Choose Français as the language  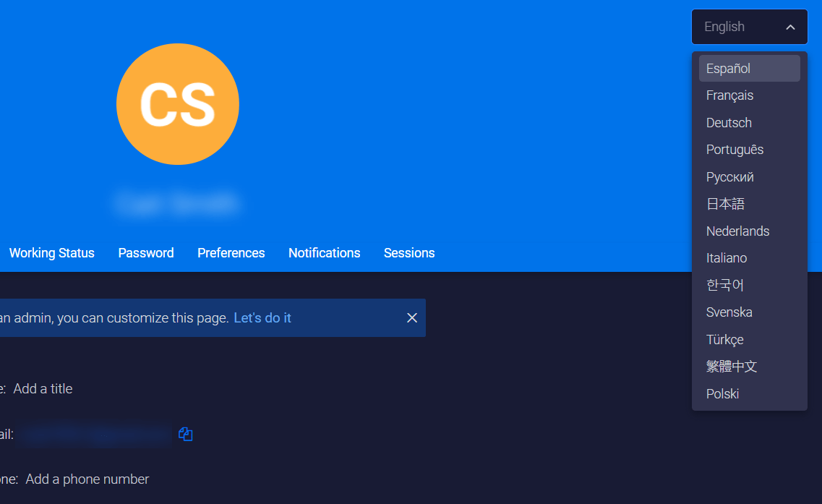729,95
